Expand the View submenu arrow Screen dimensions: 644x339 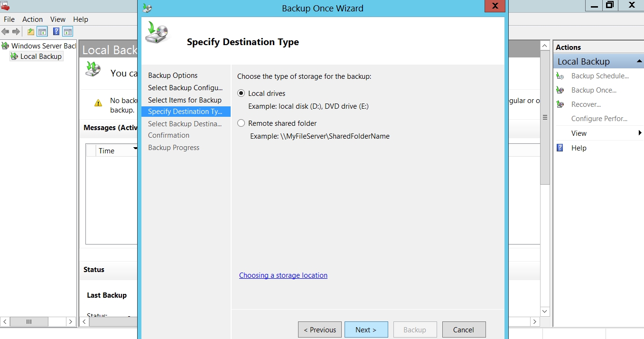[640, 133]
